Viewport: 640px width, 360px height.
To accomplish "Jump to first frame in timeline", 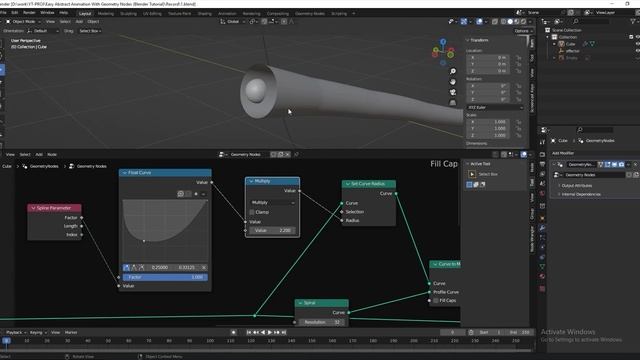I will tap(249, 332).
